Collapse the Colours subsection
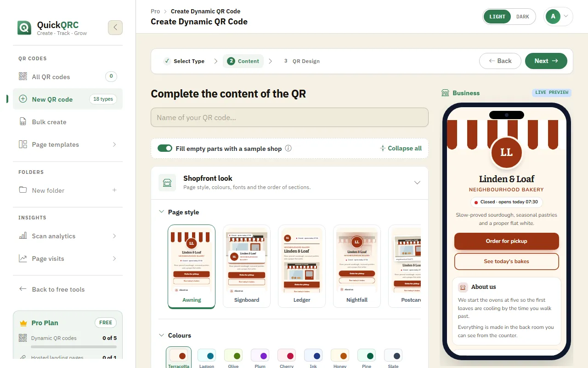Viewport: 588px width, 368px height. click(161, 335)
